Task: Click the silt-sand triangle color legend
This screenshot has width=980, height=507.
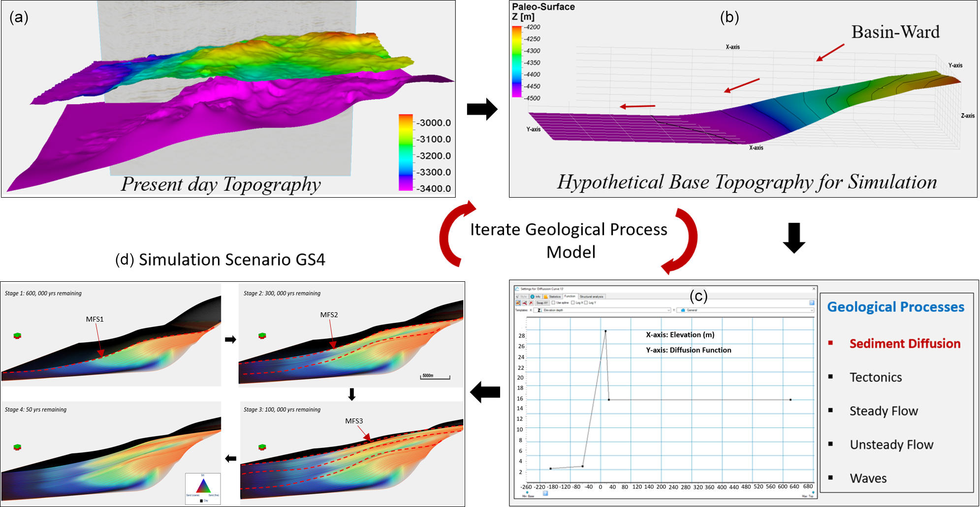Action: 203,487
